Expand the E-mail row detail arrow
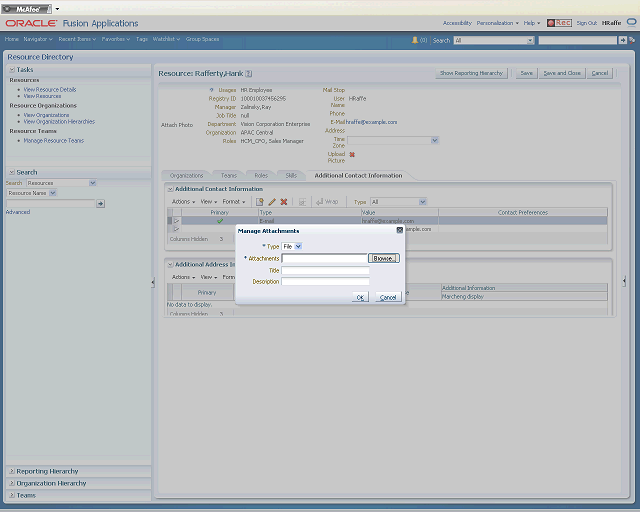The width and height of the screenshot is (640, 512). (x=177, y=221)
